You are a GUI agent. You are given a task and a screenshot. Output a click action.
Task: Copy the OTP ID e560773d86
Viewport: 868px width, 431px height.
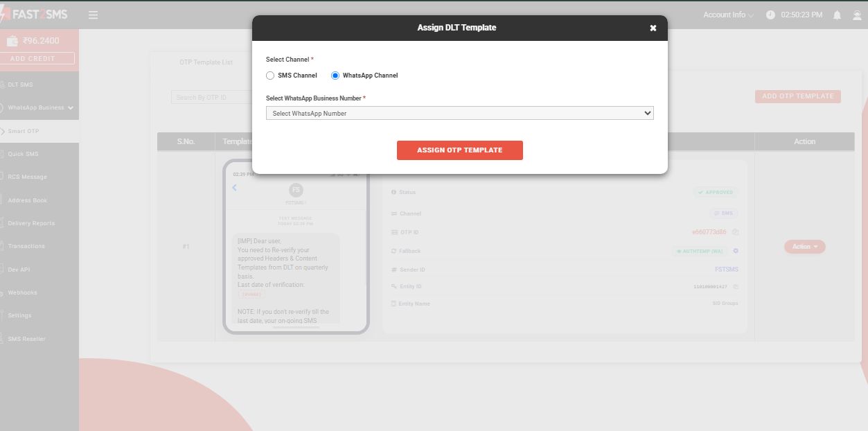pyautogui.click(x=735, y=232)
